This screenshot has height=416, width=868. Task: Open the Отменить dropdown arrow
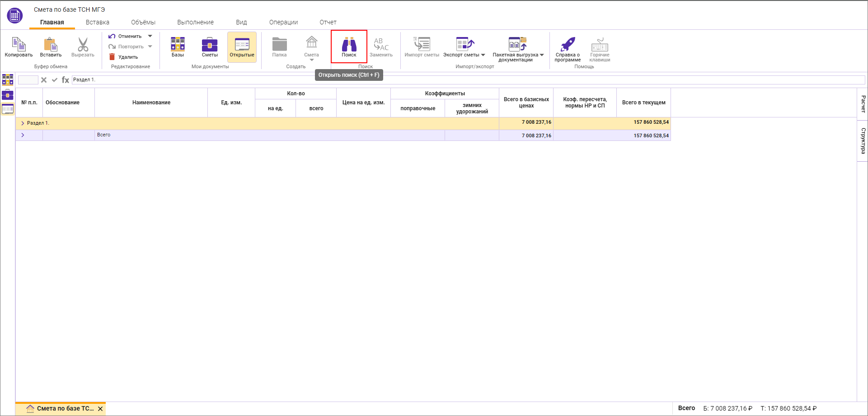click(x=150, y=36)
